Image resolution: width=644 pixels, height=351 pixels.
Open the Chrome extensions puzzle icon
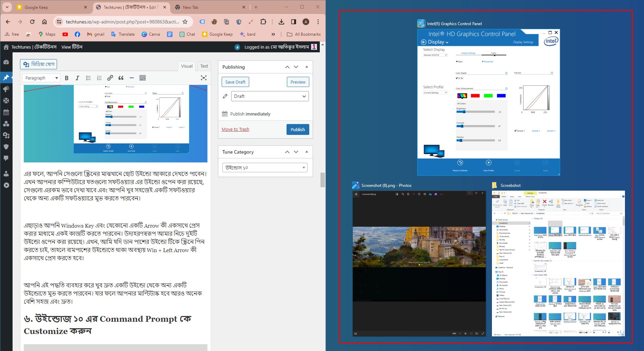pos(263,22)
